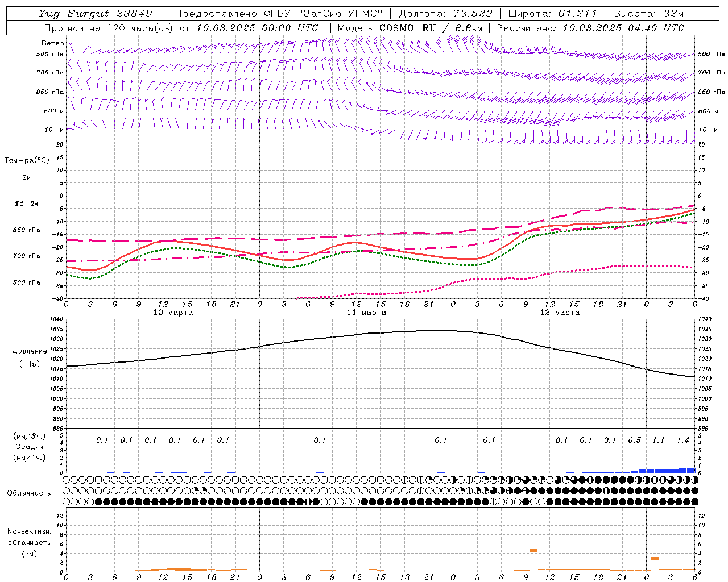Click the precipitation value '1.4'
This screenshot has width=728, height=582.
point(682,440)
